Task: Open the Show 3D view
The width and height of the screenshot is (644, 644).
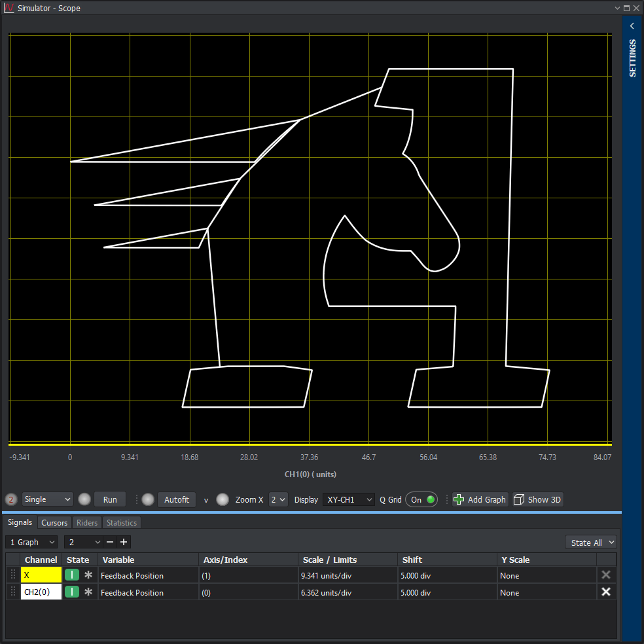Action: (537, 499)
